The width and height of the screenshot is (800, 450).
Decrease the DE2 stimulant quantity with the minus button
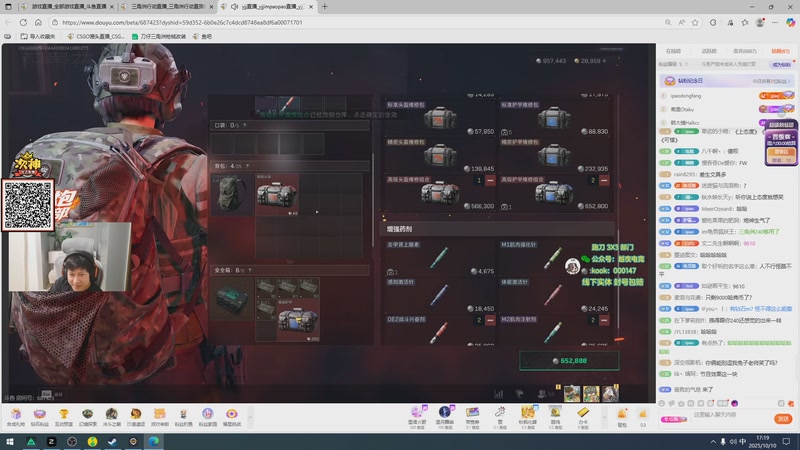pyautogui.click(x=490, y=320)
